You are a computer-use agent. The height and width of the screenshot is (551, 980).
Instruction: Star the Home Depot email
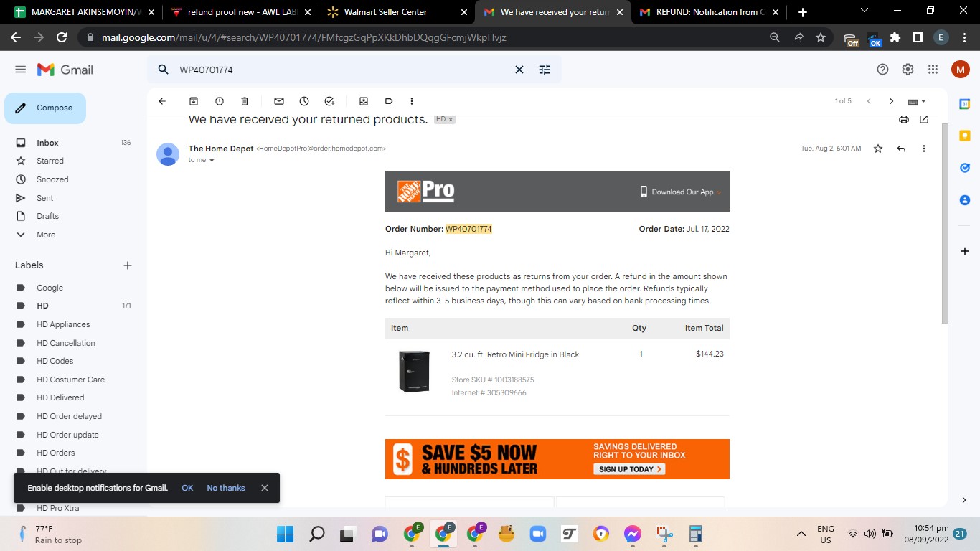pos(878,149)
